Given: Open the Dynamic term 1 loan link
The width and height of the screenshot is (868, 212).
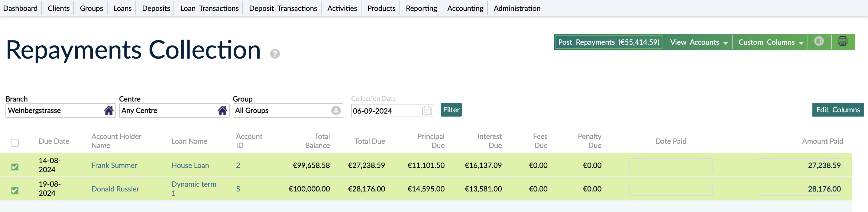Looking at the screenshot, I should tap(194, 188).
